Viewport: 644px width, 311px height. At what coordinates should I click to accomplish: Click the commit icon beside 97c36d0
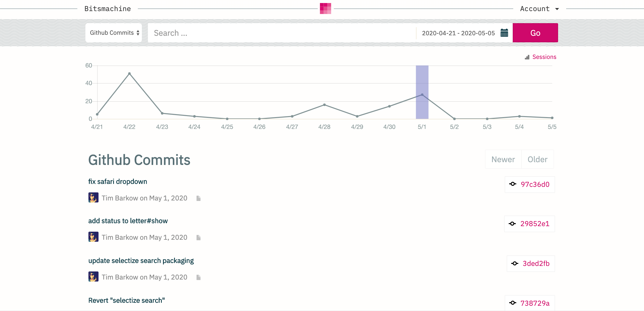tap(513, 184)
